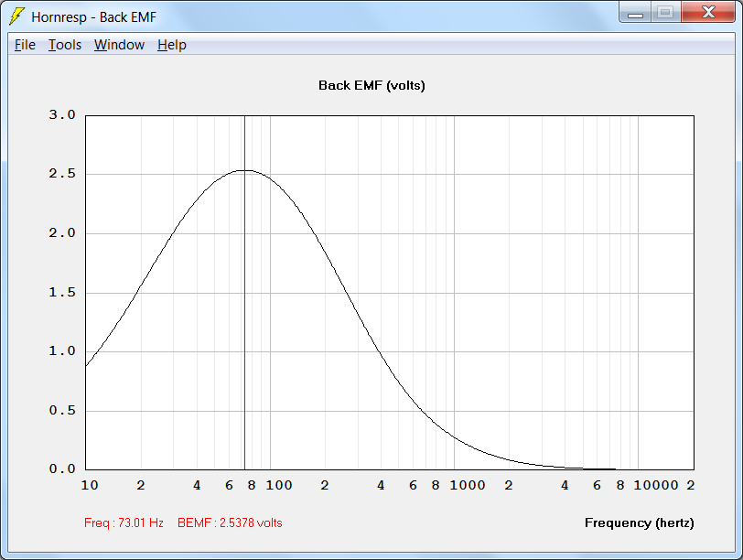Viewport: 743px width, 560px height.
Task: Open the Window menu
Action: (x=119, y=45)
